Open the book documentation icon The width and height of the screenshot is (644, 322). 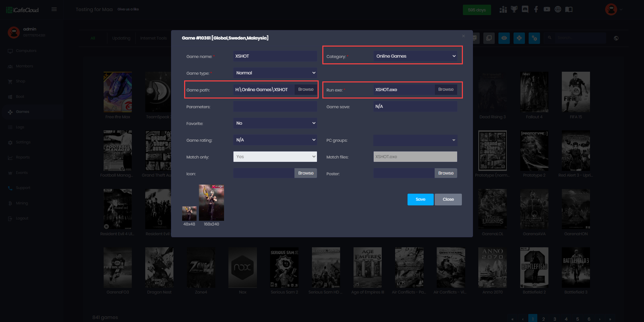pyautogui.click(x=569, y=9)
